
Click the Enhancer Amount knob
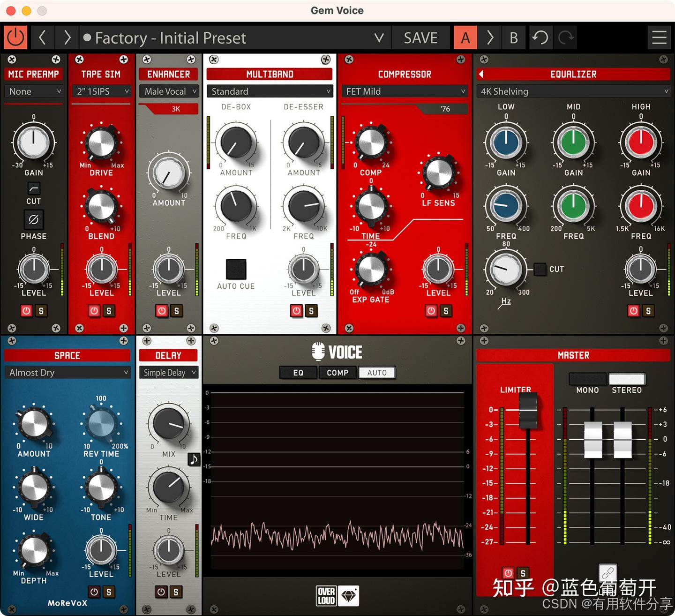click(x=169, y=173)
